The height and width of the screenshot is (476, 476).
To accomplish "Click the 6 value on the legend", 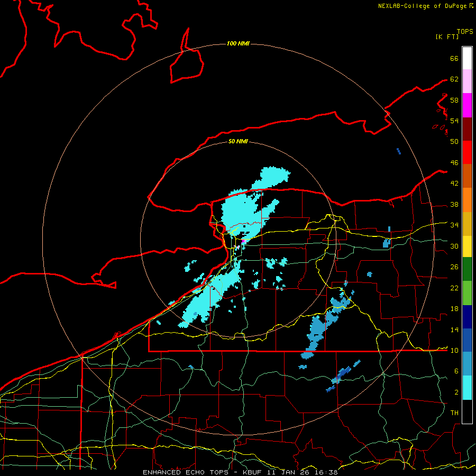I will (x=456, y=371).
